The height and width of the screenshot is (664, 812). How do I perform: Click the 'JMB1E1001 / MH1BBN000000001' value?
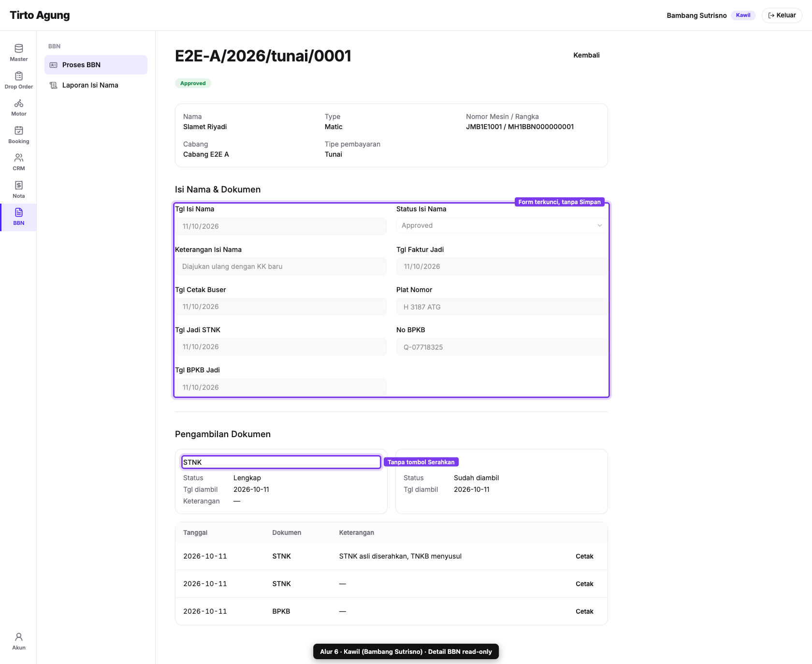coord(520,127)
